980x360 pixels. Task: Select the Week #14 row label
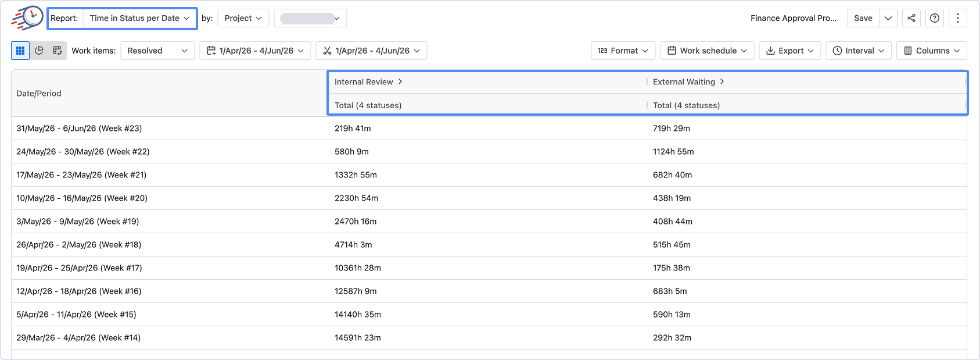pyautogui.click(x=78, y=338)
